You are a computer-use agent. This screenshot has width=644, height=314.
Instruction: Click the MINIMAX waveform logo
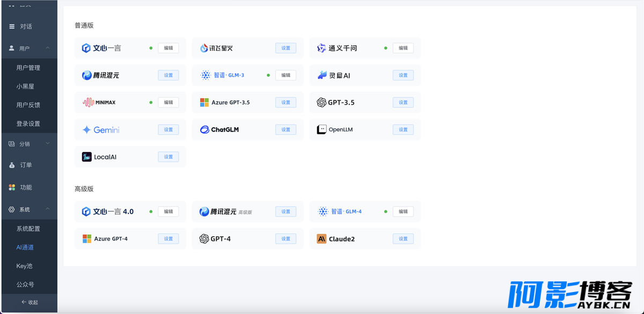(89, 103)
